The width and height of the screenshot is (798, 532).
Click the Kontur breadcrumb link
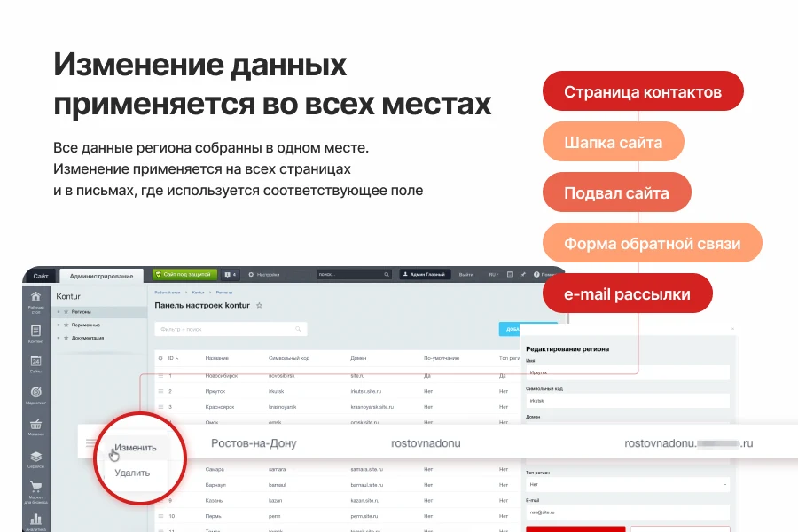coord(198,293)
